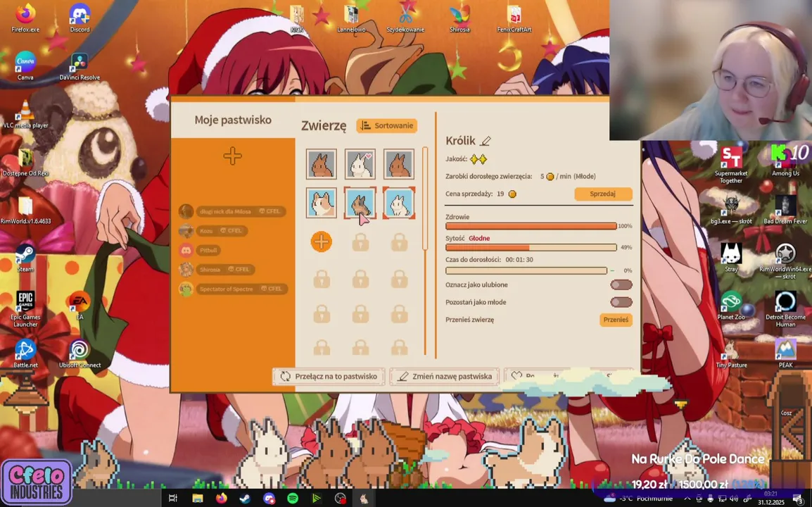Viewport: 812px width, 507px height.
Task: Select player Shirosia in list
Action: 217,270
